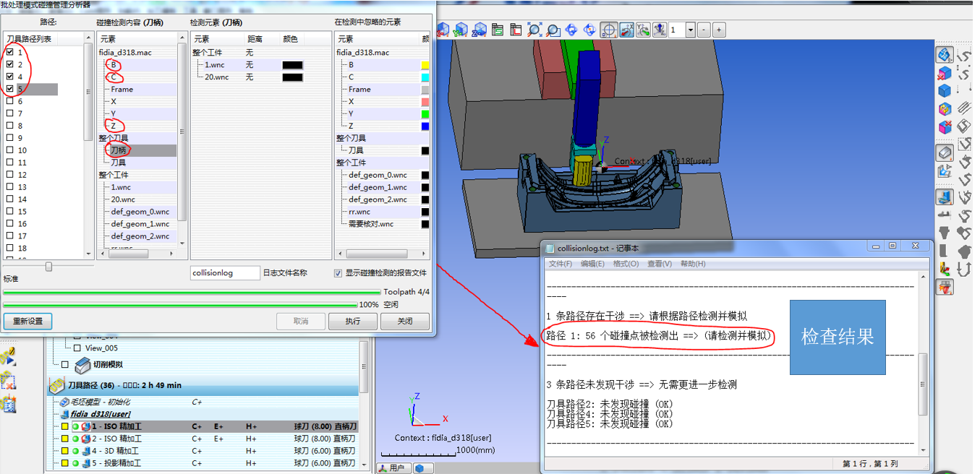980x474 pixels.
Task: Click the 执行 execute button
Action: [x=353, y=321]
